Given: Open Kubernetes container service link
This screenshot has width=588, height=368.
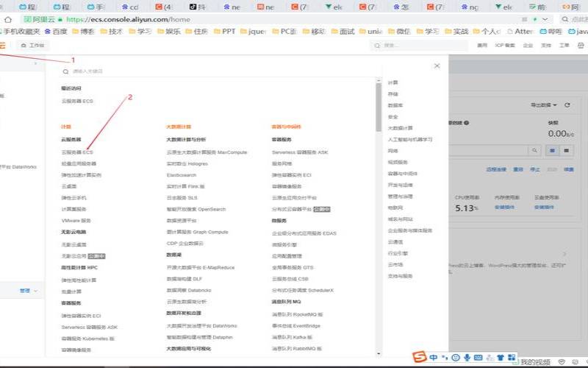Looking at the screenshot, I should point(87,339).
